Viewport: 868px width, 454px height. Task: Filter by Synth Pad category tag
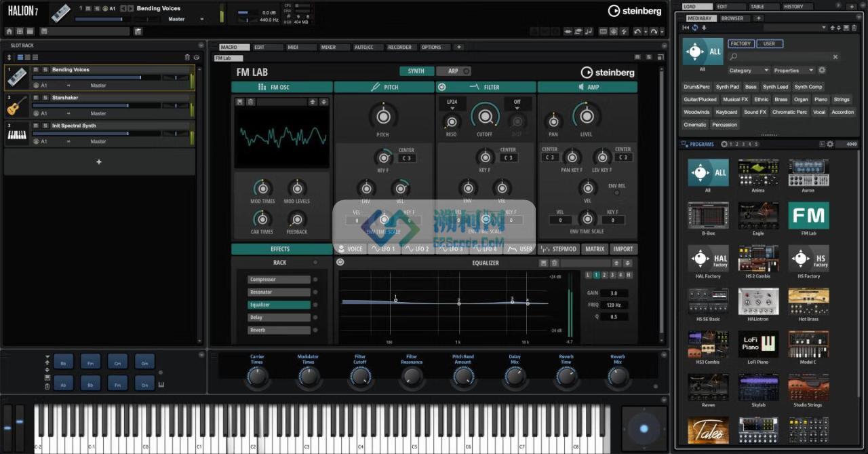click(x=727, y=87)
